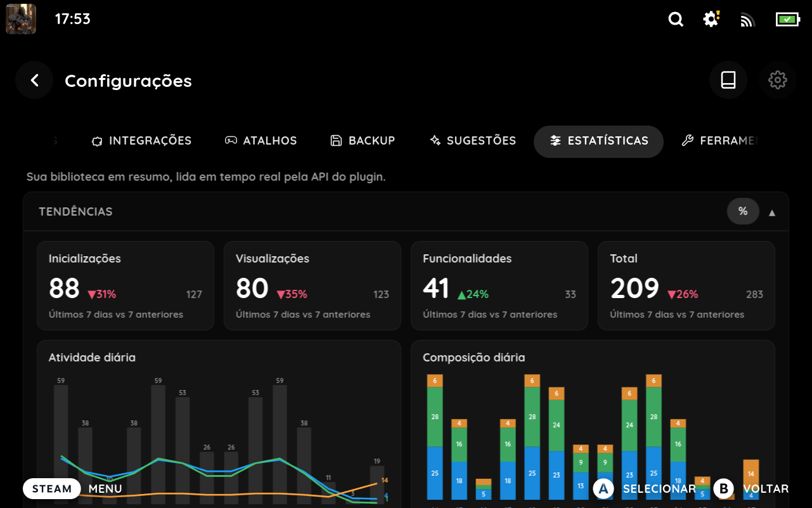The width and height of the screenshot is (812, 508).
Task: Select the Estatísticas tab
Action: pos(598,141)
